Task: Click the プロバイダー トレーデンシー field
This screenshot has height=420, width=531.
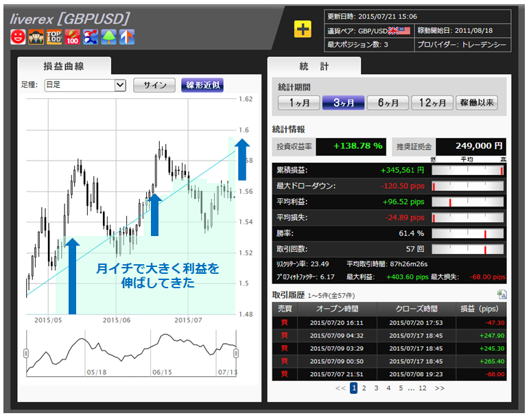Action: click(462, 45)
